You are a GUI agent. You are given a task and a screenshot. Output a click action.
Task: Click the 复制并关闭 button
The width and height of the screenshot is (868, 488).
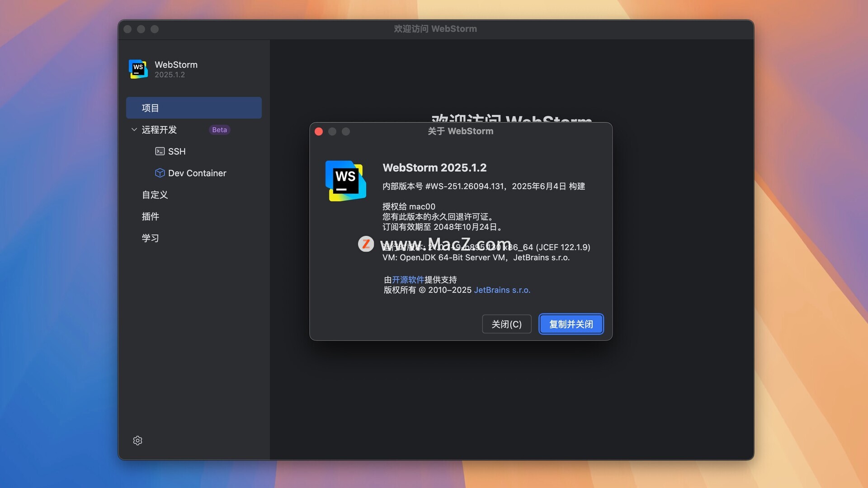[571, 324]
